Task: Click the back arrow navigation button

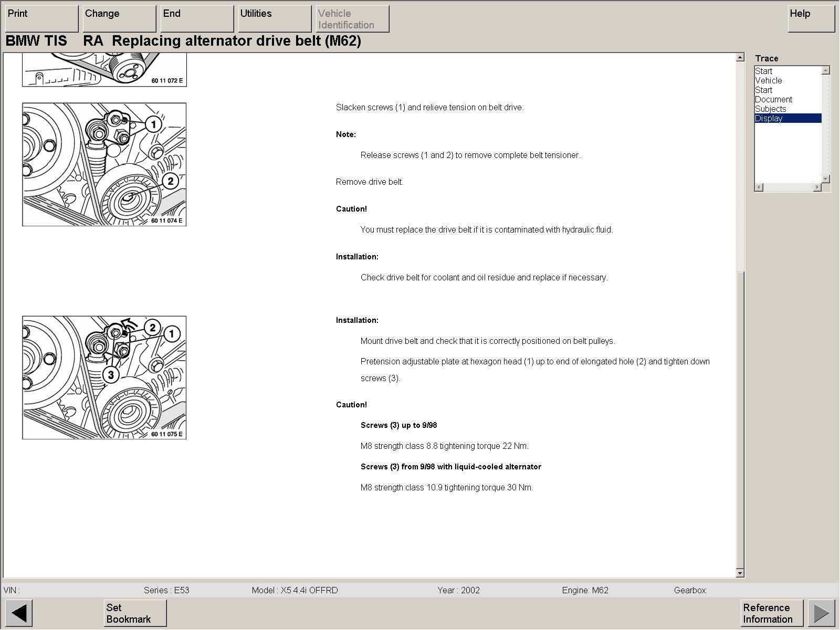Action: coord(19,613)
